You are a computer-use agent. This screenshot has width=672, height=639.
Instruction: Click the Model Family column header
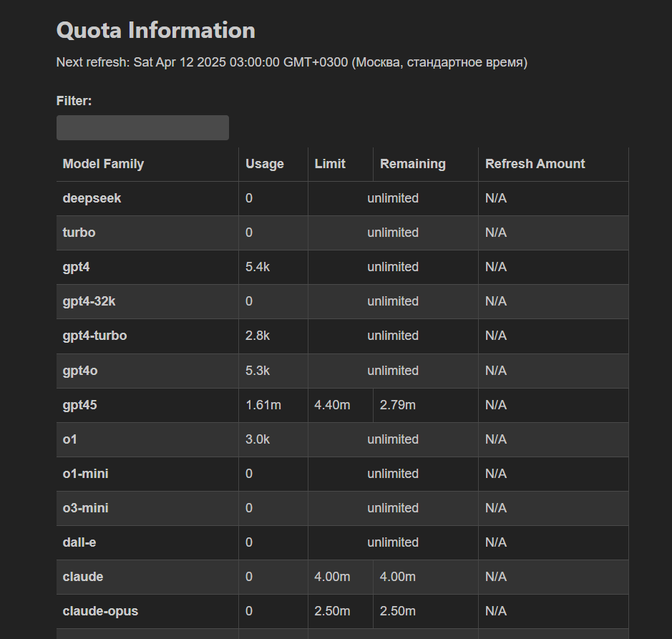point(103,164)
